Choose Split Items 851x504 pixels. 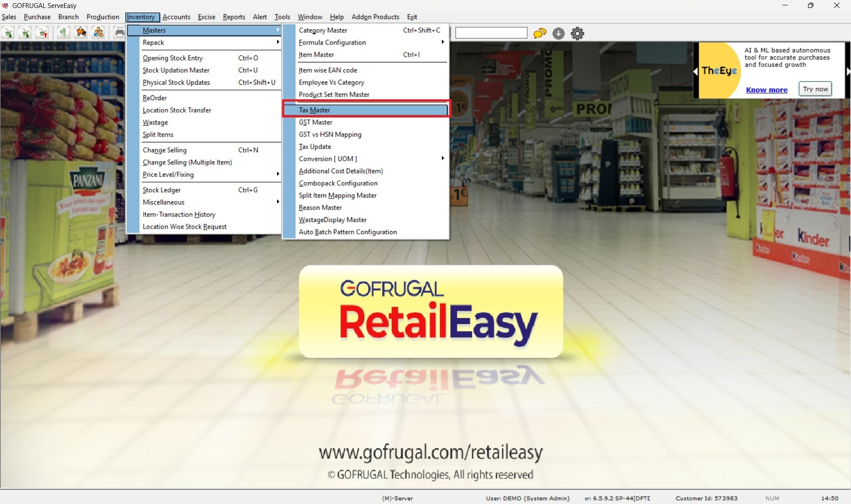[204, 134]
